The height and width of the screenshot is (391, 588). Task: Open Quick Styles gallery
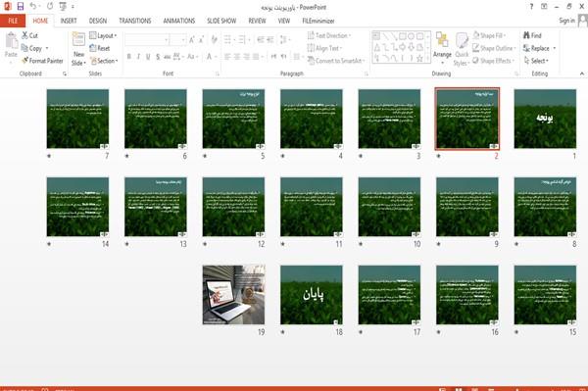coord(462,49)
